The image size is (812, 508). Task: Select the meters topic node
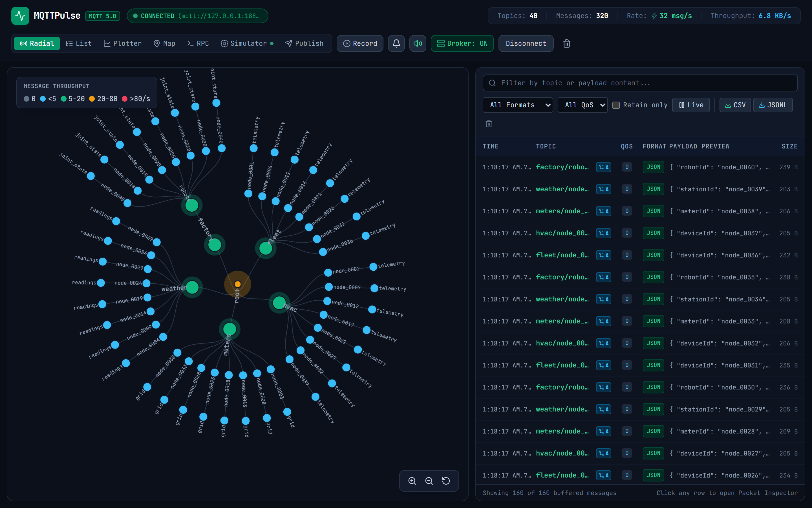coord(230,329)
